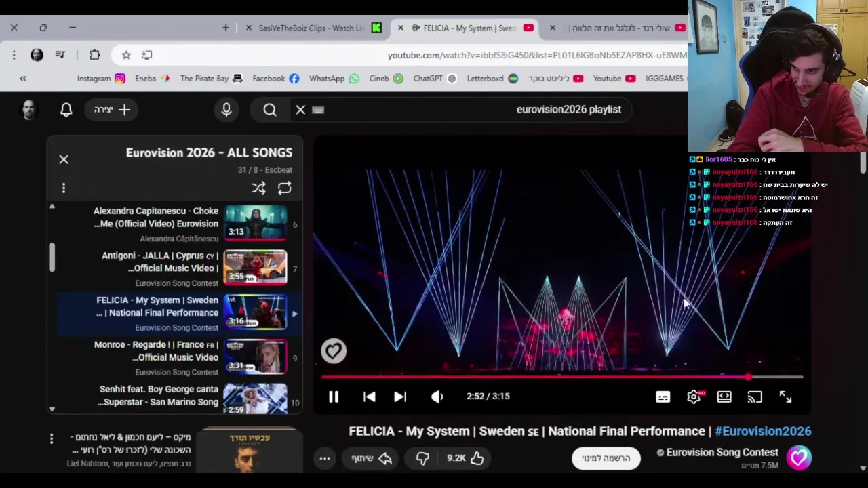The height and width of the screenshot is (488, 868).
Task: Open the ChatGPT bookmark
Action: [435, 79]
